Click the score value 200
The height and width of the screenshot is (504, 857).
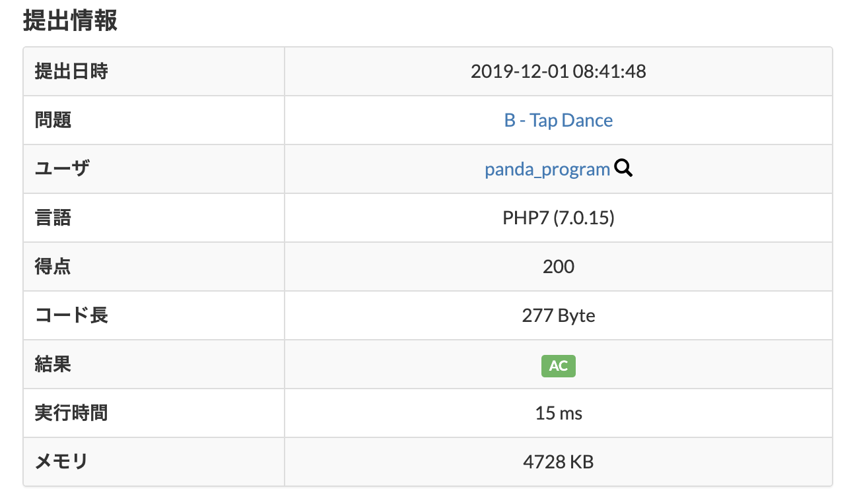558,267
